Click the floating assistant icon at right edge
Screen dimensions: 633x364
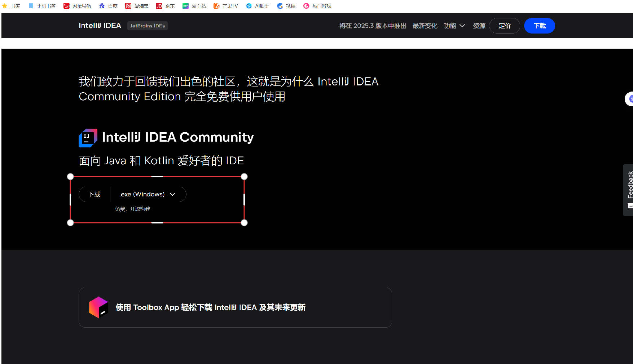pyautogui.click(x=629, y=99)
